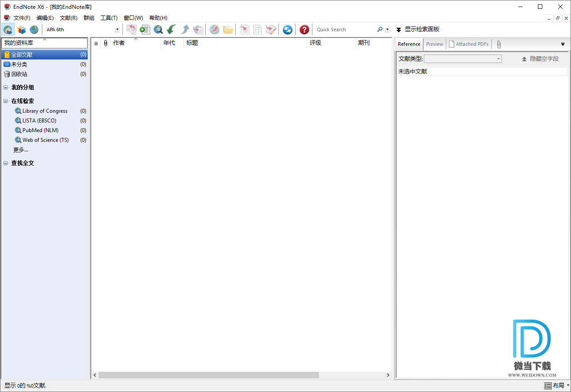This screenshot has width=571, height=392.
Task: Select 全部文献 in the library pane
Action: tap(44, 55)
